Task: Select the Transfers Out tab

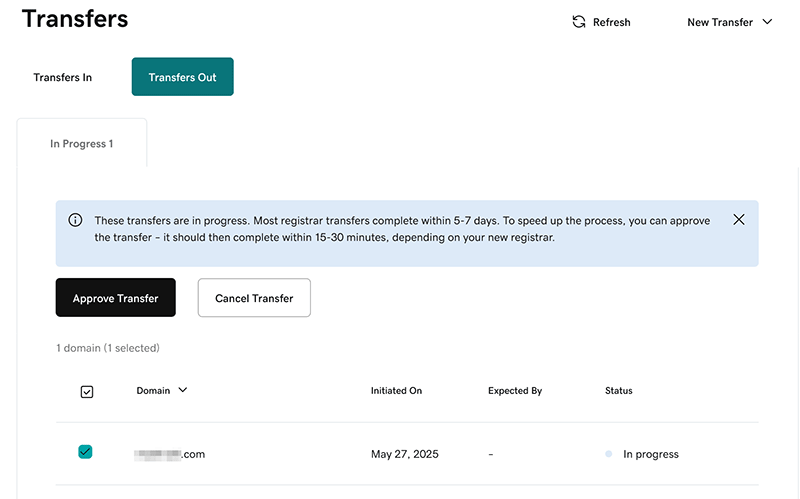Action: [182, 77]
